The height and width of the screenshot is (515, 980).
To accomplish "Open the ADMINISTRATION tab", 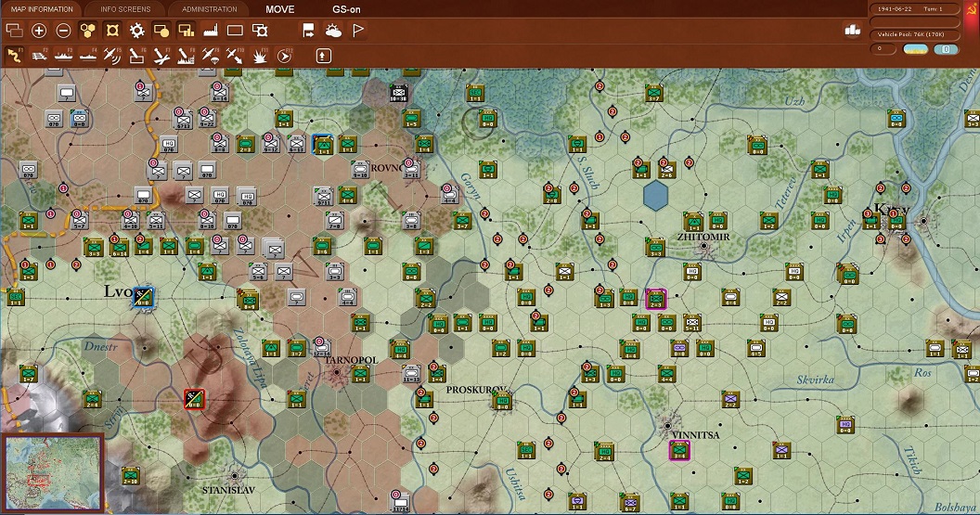I will [210, 9].
